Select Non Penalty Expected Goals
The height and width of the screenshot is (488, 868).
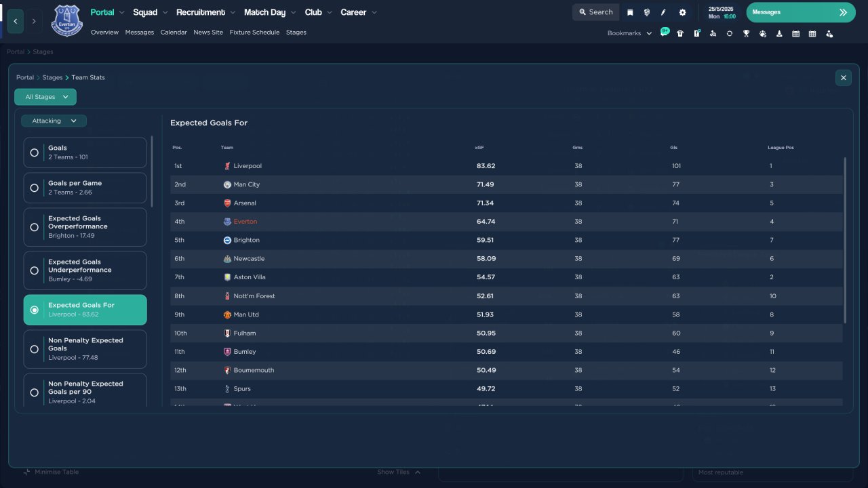[x=85, y=349]
